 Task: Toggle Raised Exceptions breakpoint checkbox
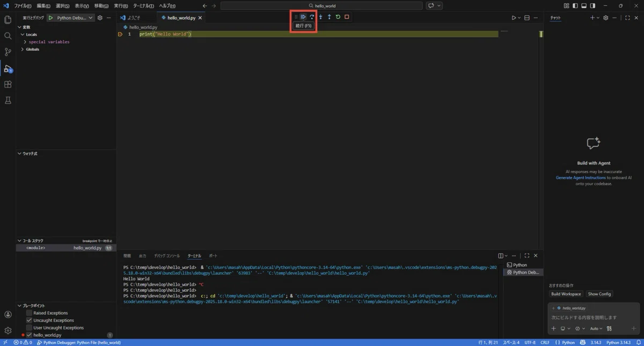point(29,313)
